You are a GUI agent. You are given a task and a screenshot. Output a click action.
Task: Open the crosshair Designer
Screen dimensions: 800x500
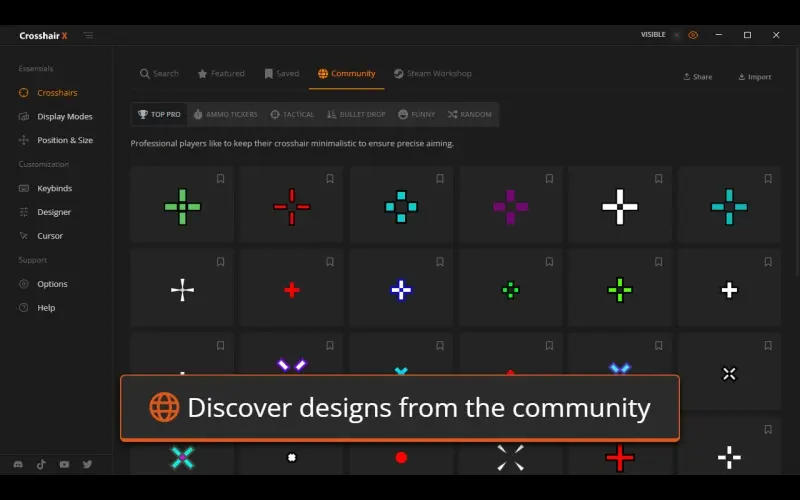click(54, 212)
